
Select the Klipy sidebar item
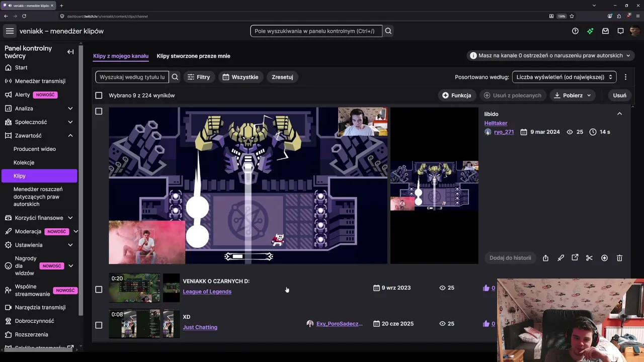coord(39,176)
